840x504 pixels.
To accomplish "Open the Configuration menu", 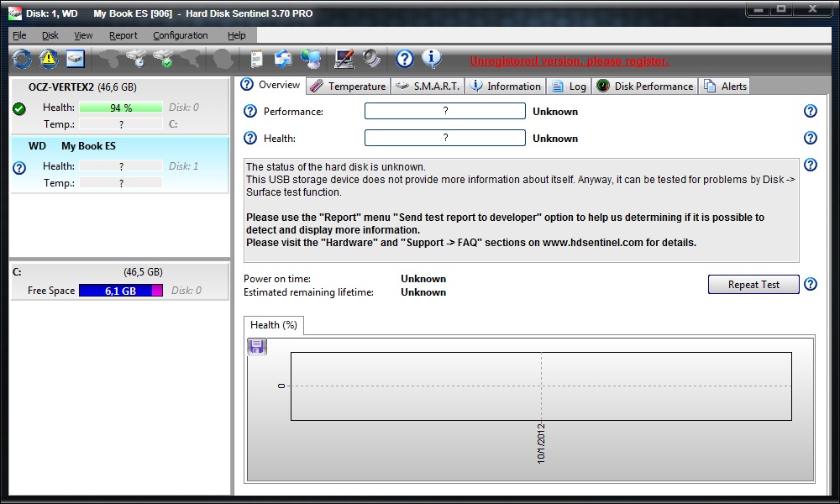I will coord(181,35).
